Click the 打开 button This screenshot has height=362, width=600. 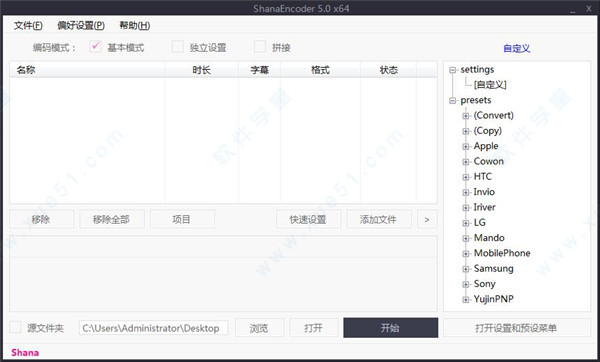point(314,328)
